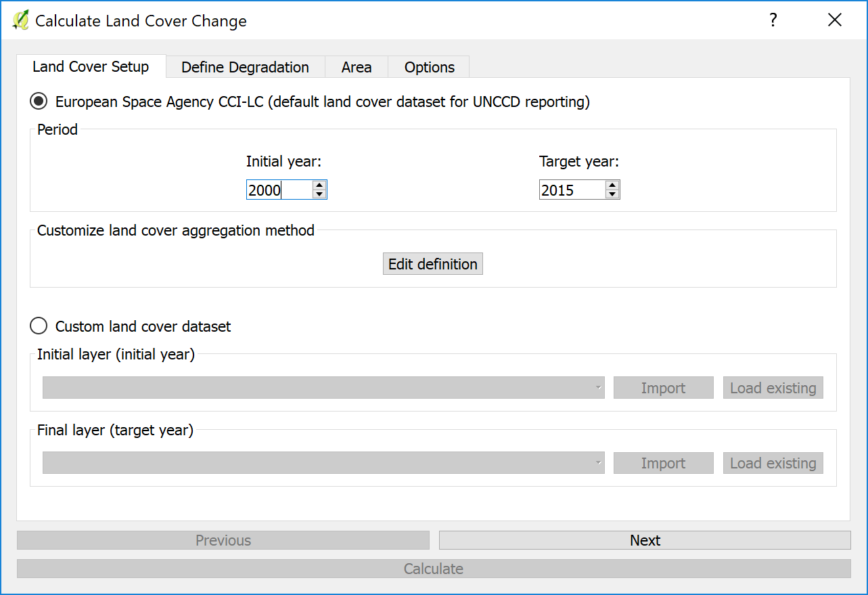Decrease the Target year with down arrow
Screen dimensions: 868x595
click(612, 194)
